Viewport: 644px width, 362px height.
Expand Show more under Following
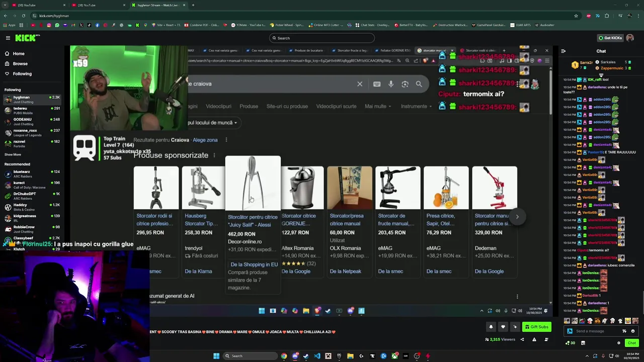click(13, 154)
